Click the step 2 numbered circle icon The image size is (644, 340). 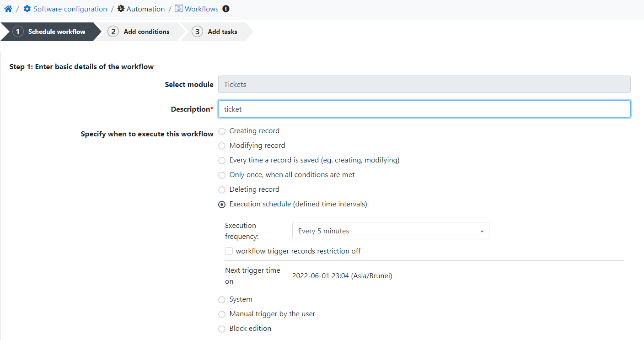pyautogui.click(x=113, y=32)
